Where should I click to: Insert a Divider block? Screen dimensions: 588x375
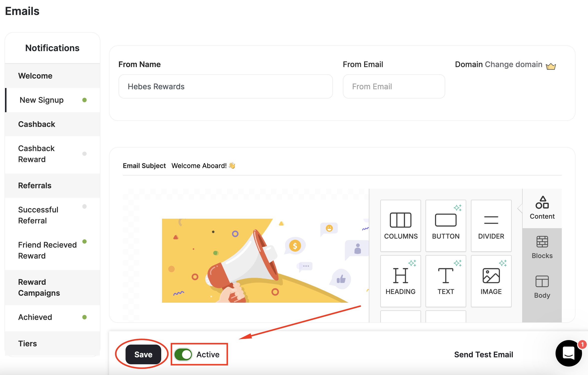[491, 225]
